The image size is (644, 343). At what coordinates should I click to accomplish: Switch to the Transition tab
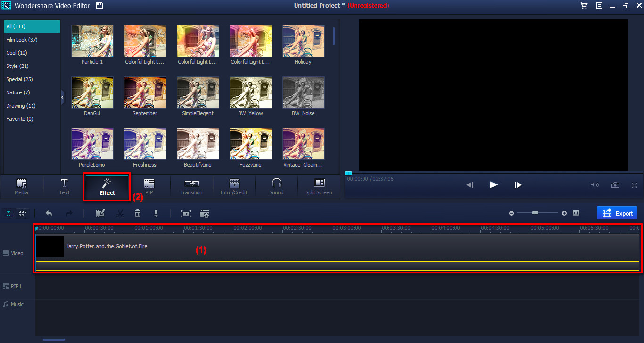pyautogui.click(x=191, y=187)
